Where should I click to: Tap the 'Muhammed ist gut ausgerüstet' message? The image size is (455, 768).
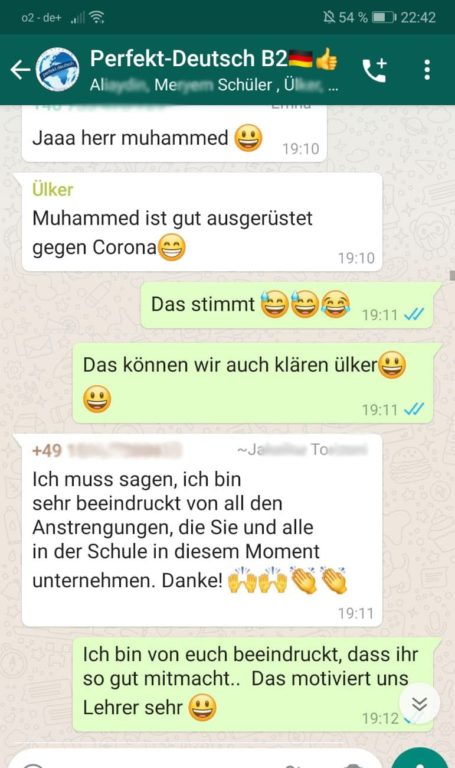[202, 221]
